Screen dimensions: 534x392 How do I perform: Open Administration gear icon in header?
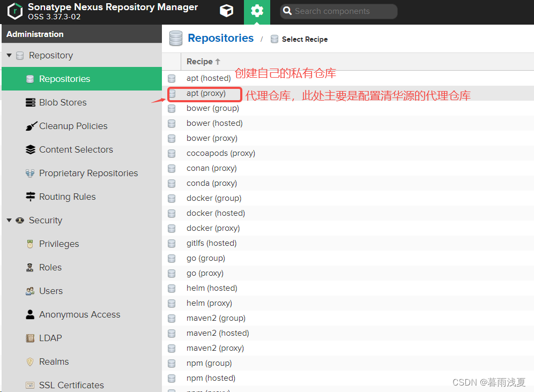click(x=257, y=11)
